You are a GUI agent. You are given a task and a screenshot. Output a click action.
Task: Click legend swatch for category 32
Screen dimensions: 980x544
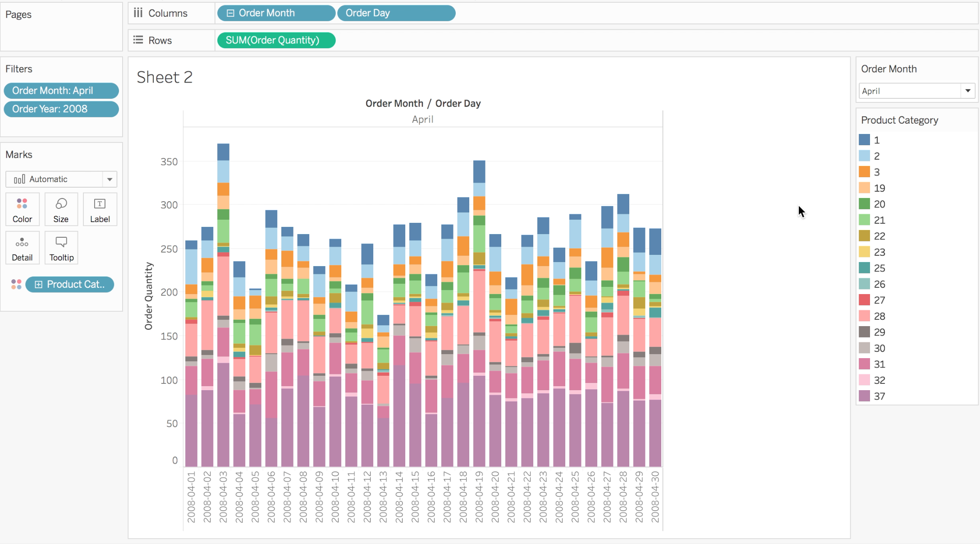pyautogui.click(x=864, y=380)
